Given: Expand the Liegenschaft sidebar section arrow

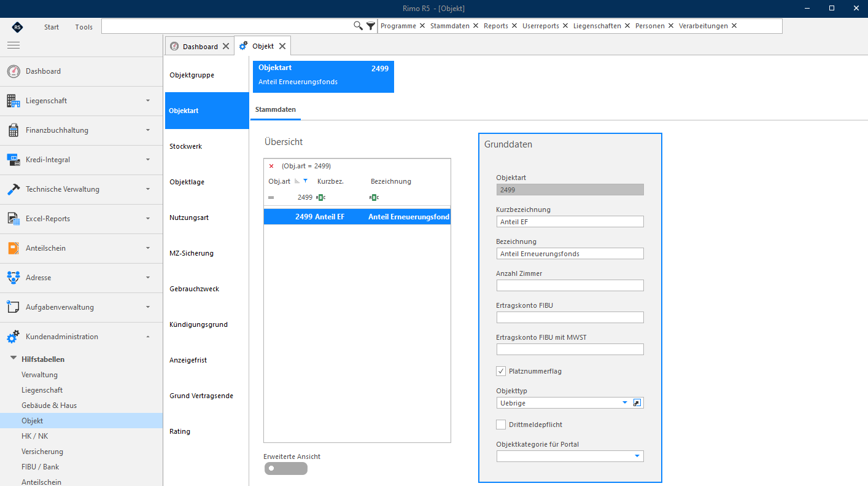Looking at the screenshot, I should tap(148, 101).
